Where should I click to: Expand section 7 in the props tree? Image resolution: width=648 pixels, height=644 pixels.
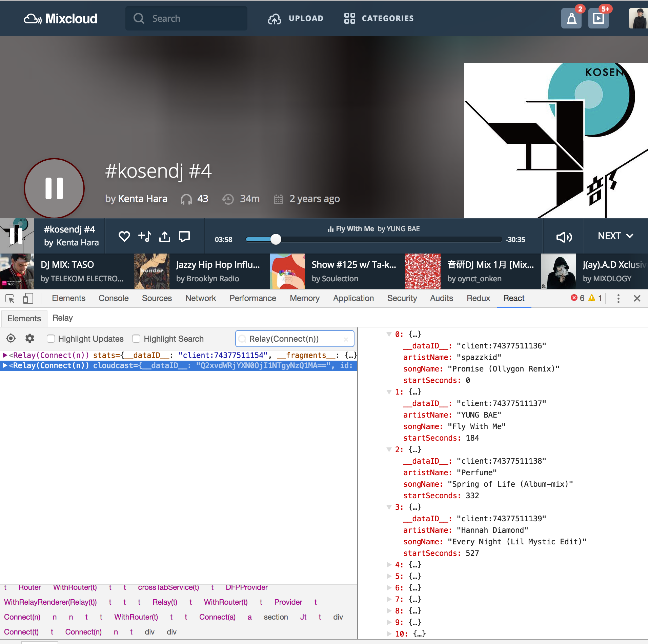pos(389,599)
